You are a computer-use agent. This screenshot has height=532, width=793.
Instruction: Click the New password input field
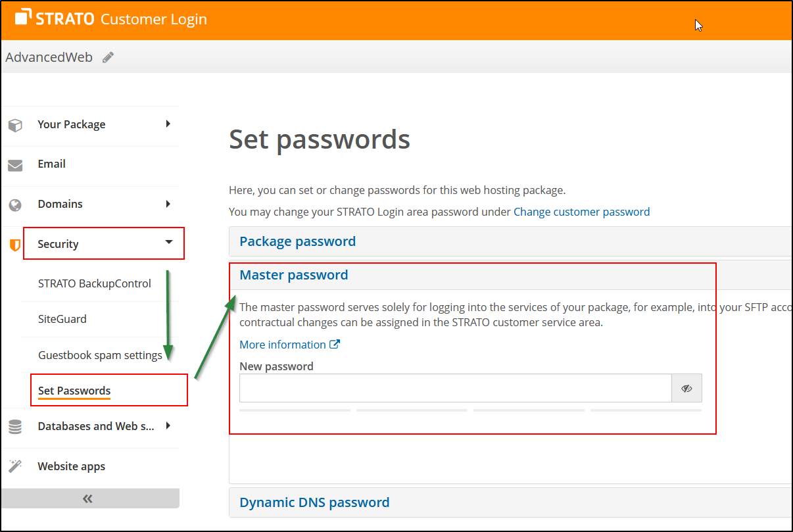(455, 389)
